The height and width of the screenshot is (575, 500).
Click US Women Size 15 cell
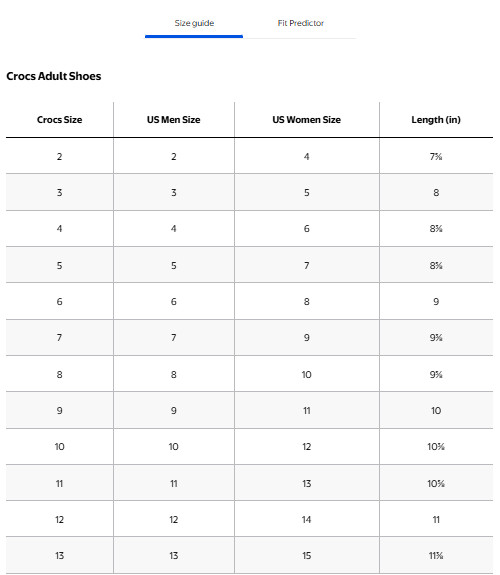(x=307, y=555)
